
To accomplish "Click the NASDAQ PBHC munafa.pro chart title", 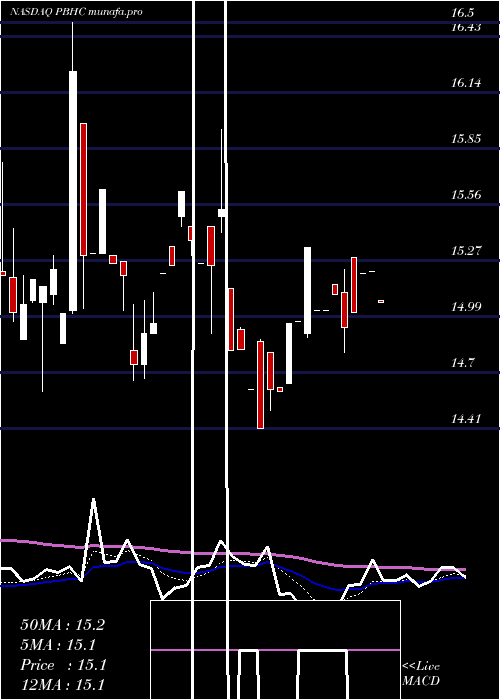I will click(76, 12).
